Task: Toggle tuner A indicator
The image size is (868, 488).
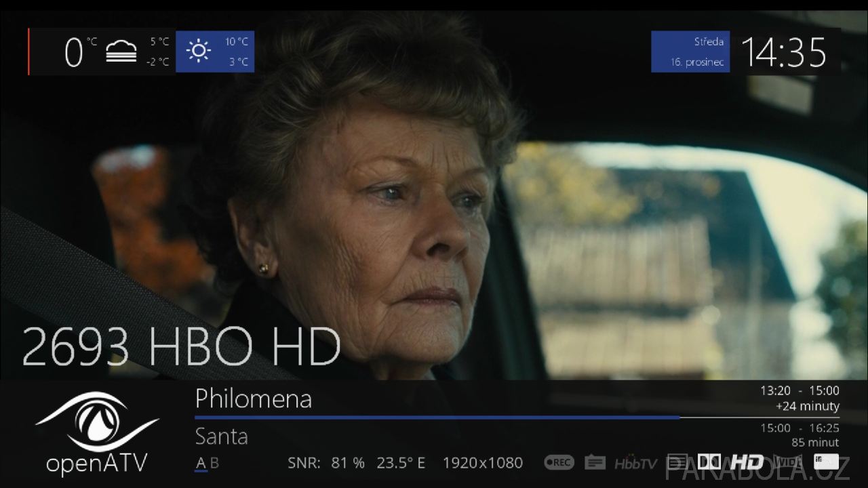Action: point(201,464)
